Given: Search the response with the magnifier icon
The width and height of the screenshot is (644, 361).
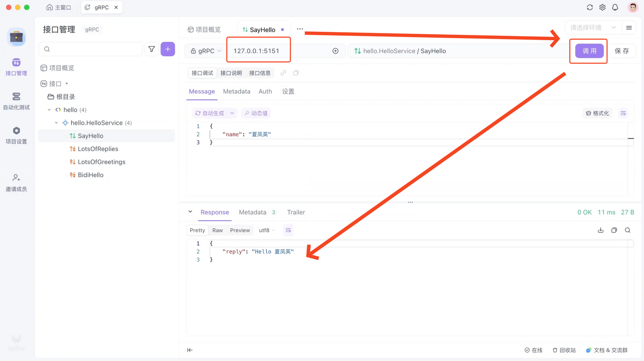Looking at the screenshot, I should (x=627, y=230).
